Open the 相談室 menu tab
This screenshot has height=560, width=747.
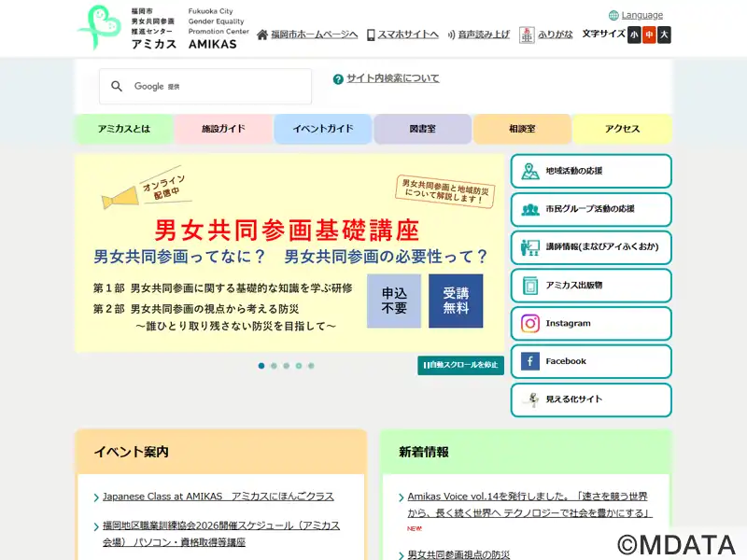tap(522, 129)
